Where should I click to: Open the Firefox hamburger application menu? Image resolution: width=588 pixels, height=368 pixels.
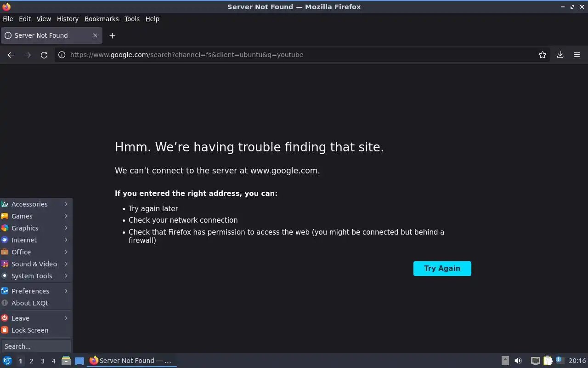pos(577,55)
